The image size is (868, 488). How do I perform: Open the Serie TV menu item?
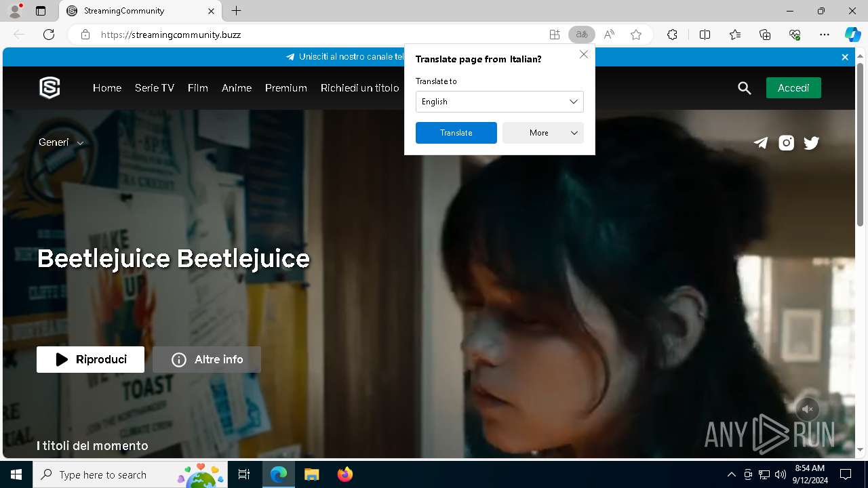click(x=155, y=88)
